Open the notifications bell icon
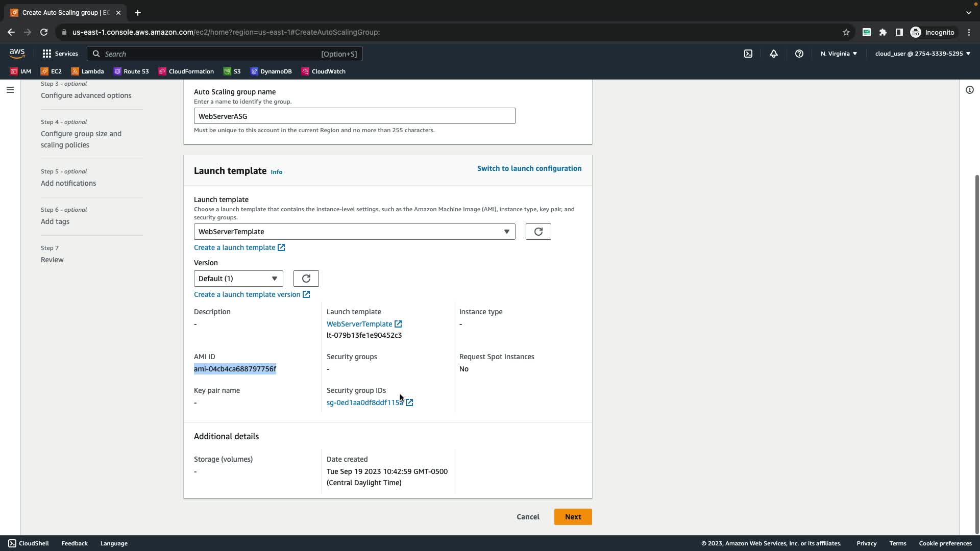 click(774, 54)
